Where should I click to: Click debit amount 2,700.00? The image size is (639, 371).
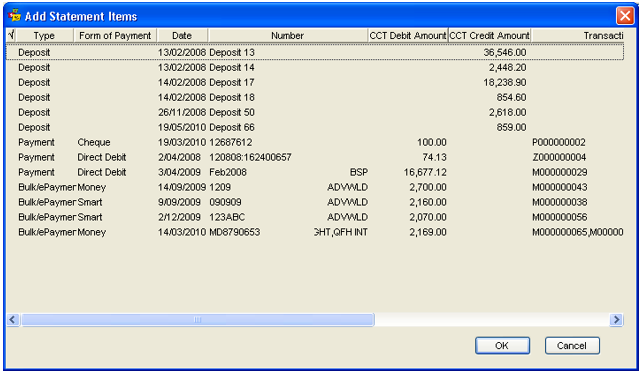[x=428, y=187]
